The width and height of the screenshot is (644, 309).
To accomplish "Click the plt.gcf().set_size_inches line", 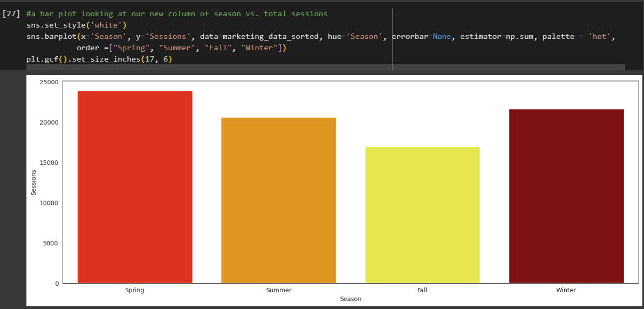I will pyautogui.click(x=99, y=60).
